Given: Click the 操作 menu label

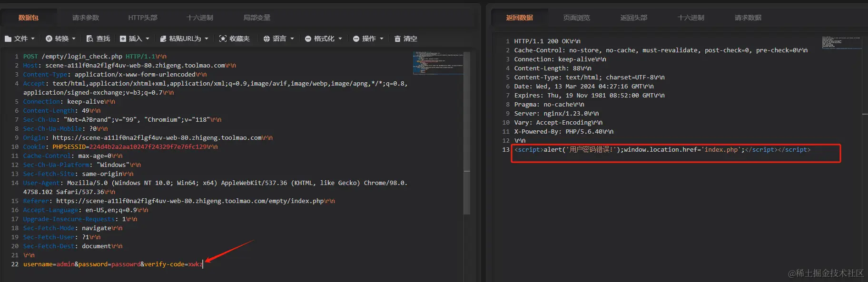Looking at the screenshot, I should point(369,39).
